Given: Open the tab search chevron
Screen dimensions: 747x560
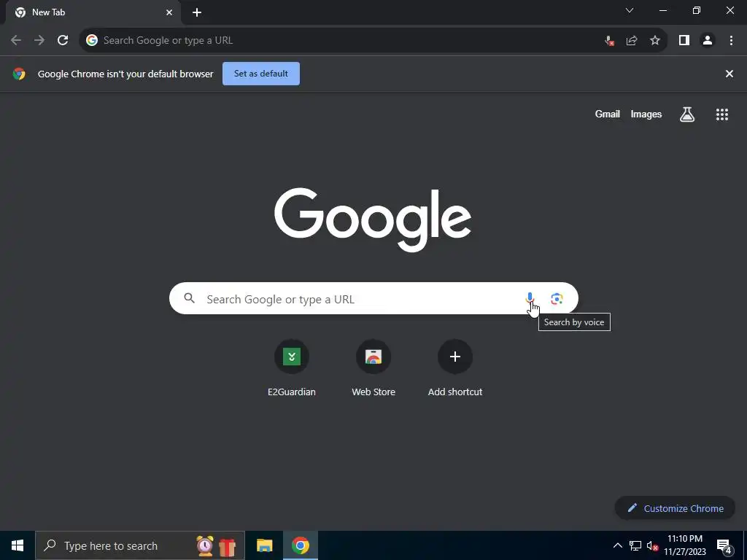Looking at the screenshot, I should point(630,10).
